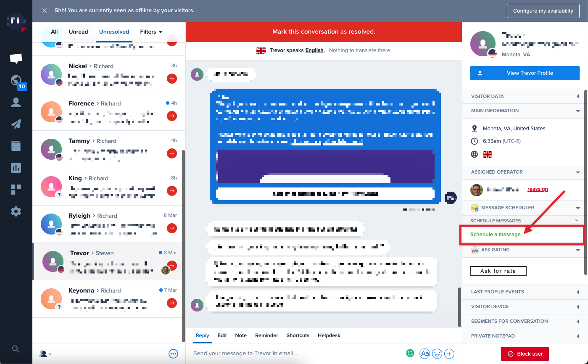
Task: Click the Schedule a message link
Action: point(495,235)
